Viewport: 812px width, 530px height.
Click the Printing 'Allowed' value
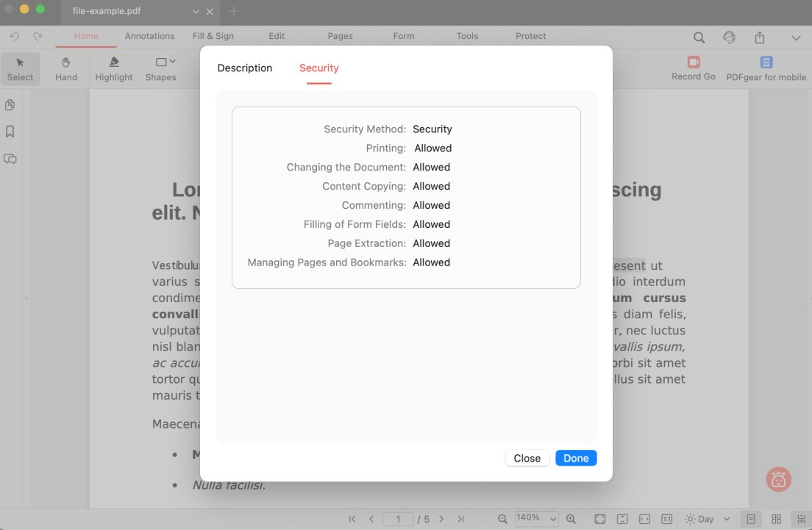(x=433, y=148)
